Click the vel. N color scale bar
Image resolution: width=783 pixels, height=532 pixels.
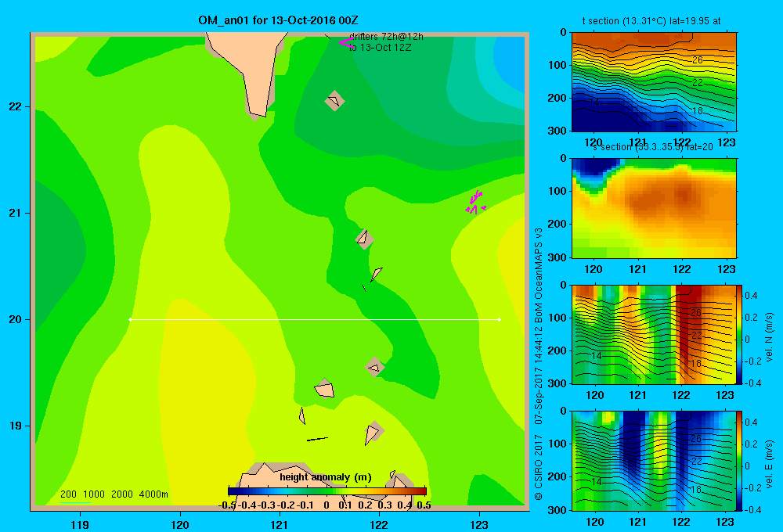(x=740, y=334)
